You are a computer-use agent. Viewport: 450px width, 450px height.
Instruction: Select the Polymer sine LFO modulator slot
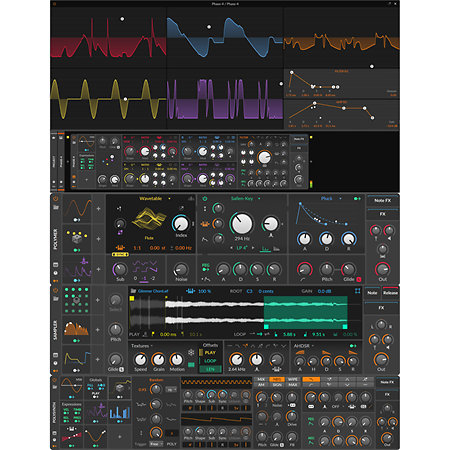tap(77, 209)
